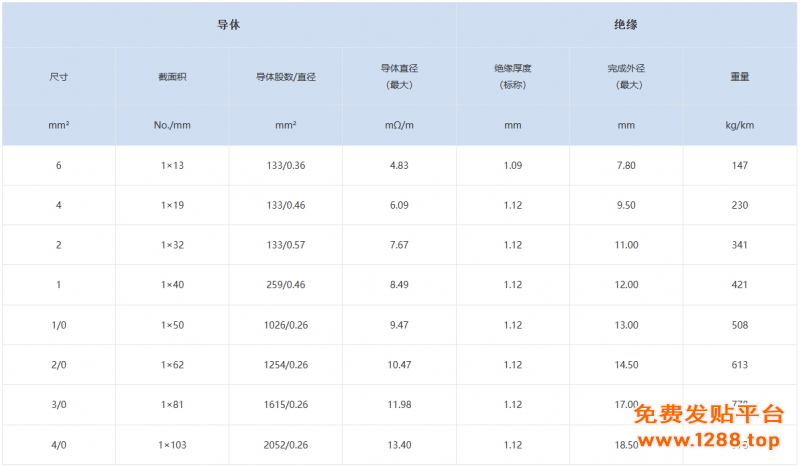Click the '10.47' cell
Image resolution: width=800 pixels, height=467 pixels.
click(x=399, y=365)
